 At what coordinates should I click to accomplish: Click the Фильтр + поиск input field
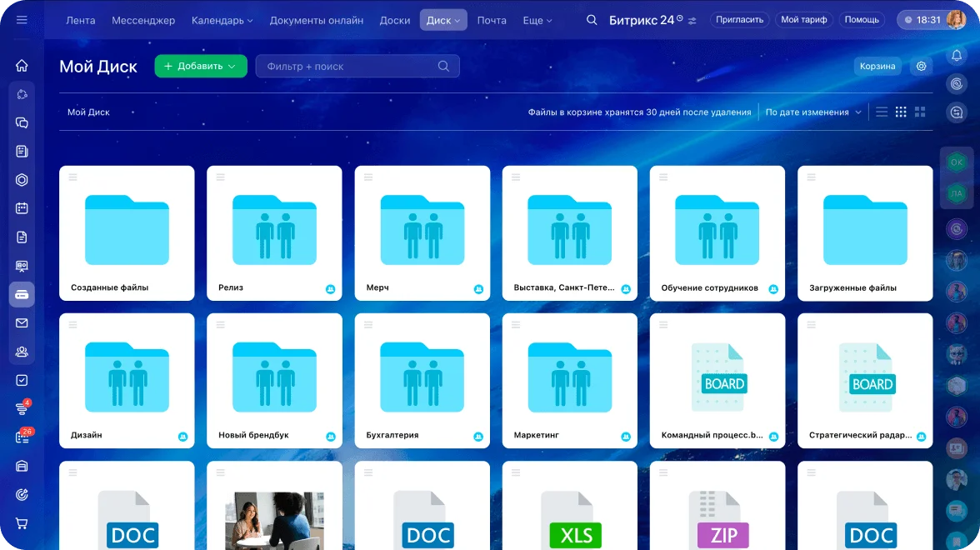click(350, 66)
